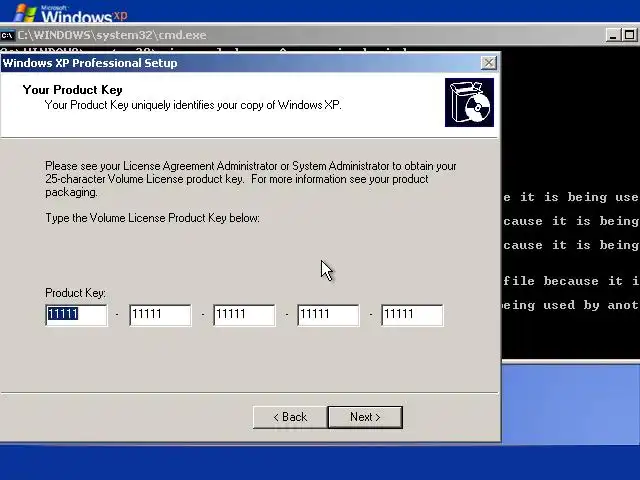The height and width of the screenshot is (480, 640).
Task: Click 'Your Product Key uniquely identifies' description text
Action: point(193,105)
